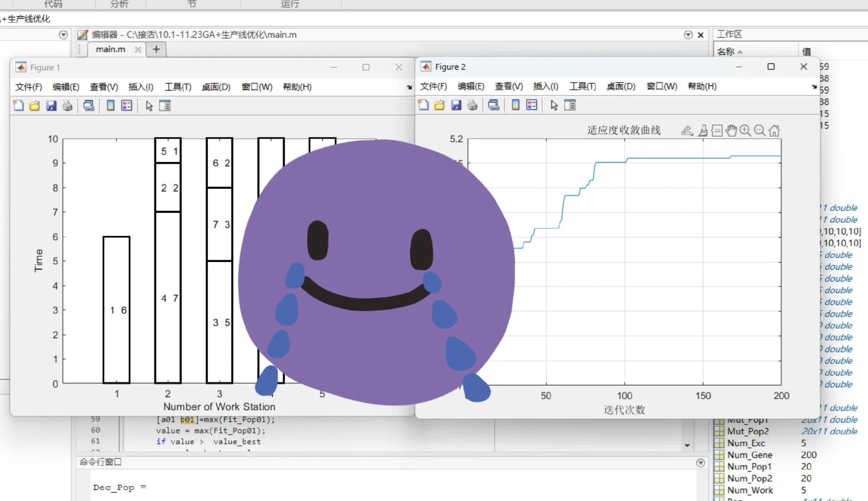Toggle the Data Tips tool on Figure 2 axes
The width and height of the screenshot is (868, 501).
[717, 131]
